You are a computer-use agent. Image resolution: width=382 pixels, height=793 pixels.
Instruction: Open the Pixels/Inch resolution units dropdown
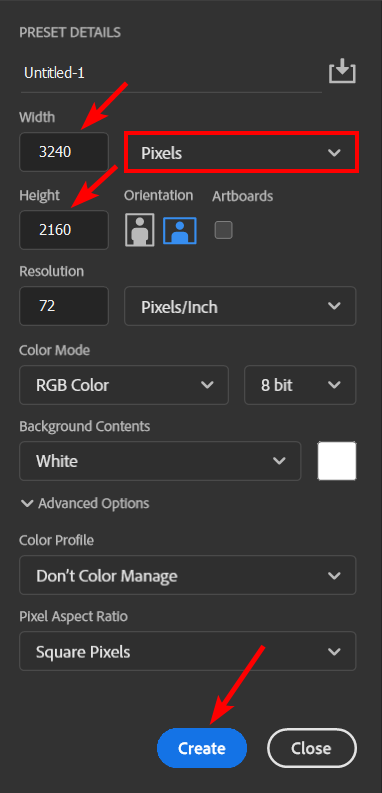coord(240,306)
